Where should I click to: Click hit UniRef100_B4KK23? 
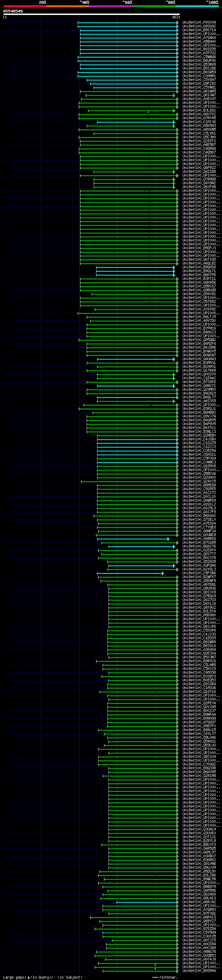pyautogui.click(x=199, y=332)
